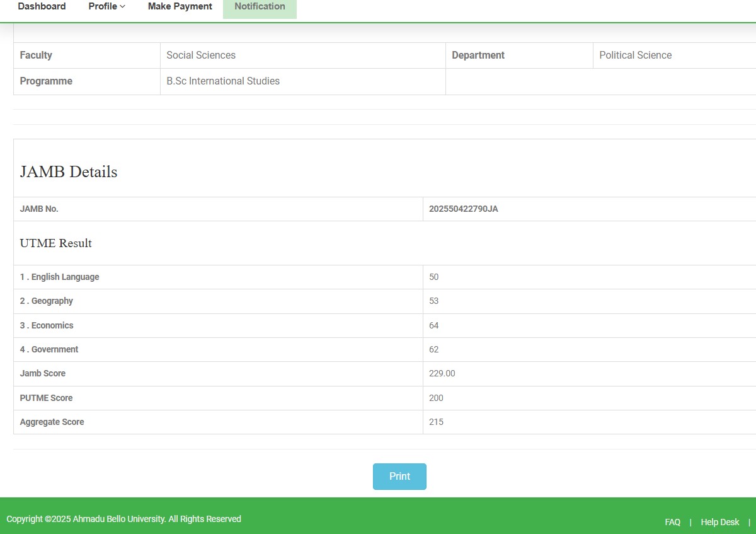
Task: Click the Print button
Action: 399,477
